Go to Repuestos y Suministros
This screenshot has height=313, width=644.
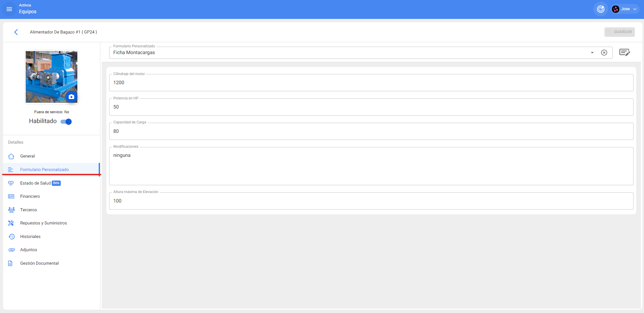coord(43,223)
